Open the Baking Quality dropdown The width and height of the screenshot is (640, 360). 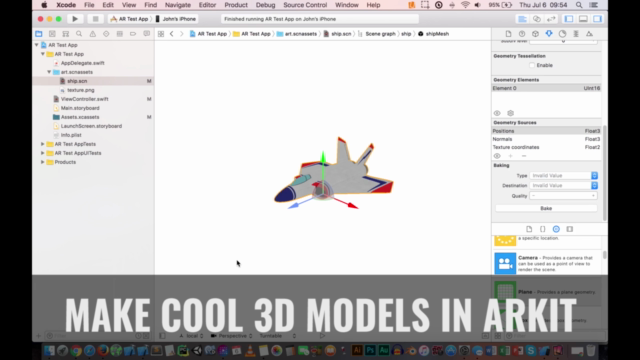coord(564,196)
